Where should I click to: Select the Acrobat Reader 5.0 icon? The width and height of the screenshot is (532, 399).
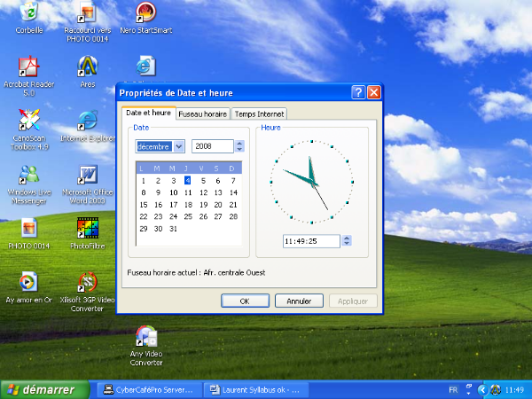click(29, 67)
